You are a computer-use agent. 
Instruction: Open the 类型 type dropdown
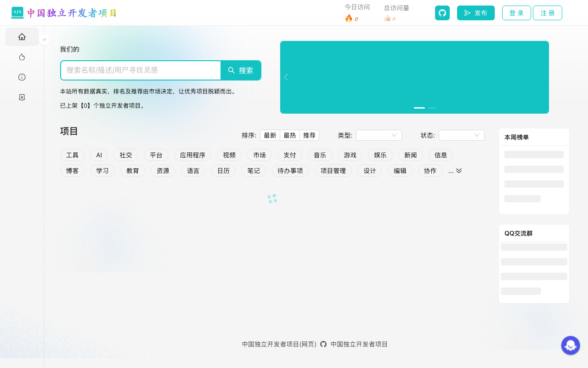point(379,135)
